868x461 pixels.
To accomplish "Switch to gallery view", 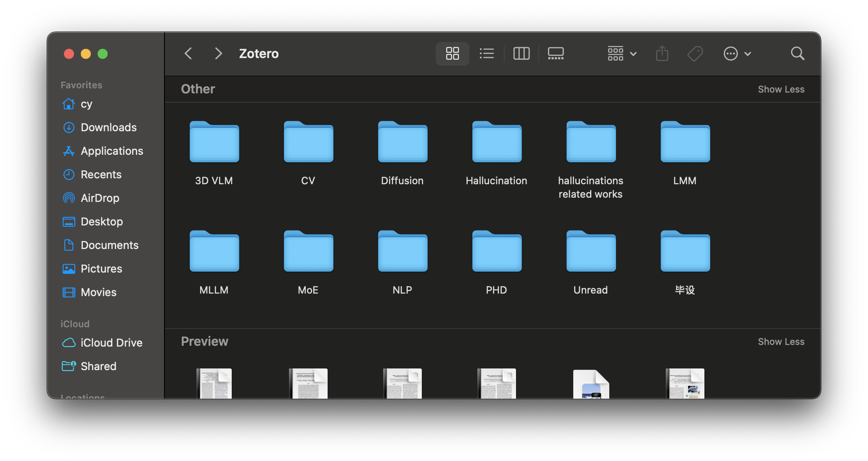I will [x=556, y=53].
